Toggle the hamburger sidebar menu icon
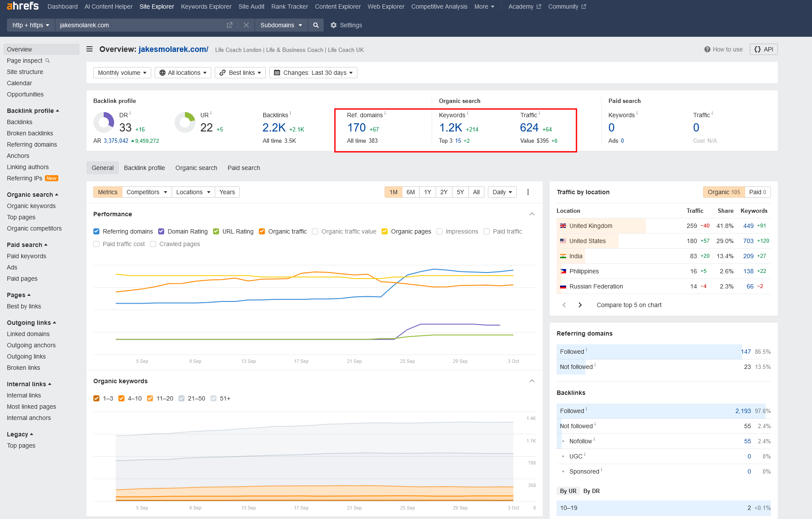This screenshot has height=519, width=812. point(89,49)
